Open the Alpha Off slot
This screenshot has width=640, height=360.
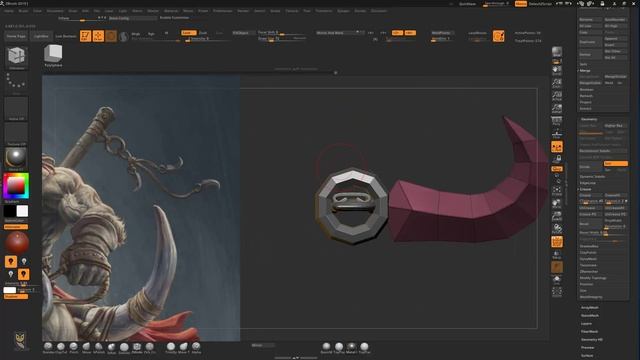16,109
